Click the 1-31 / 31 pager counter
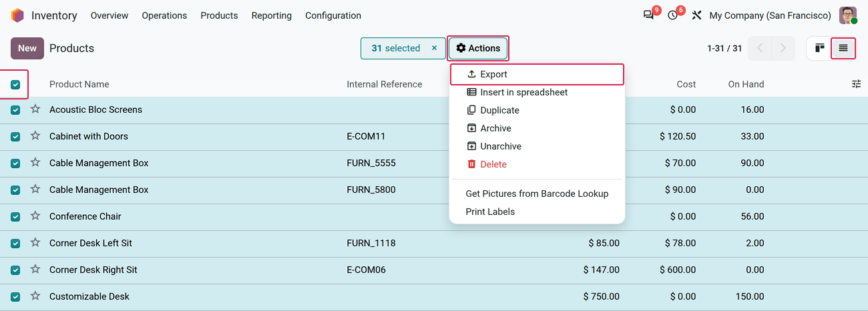This screenshot has width=868, height=311. pyautogui.click(x=724, y=48)
